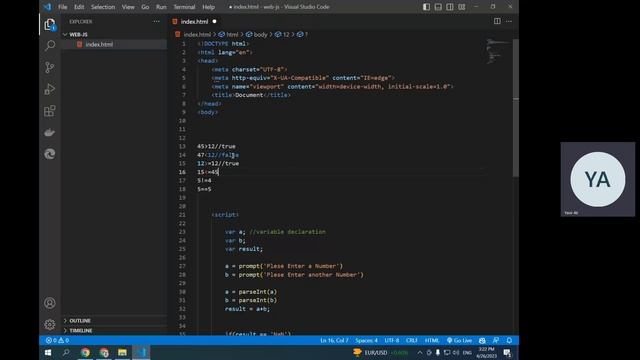Click code line 13 '45>12//true'
This screenshot has height=360, width=640.
coord(216,146)
